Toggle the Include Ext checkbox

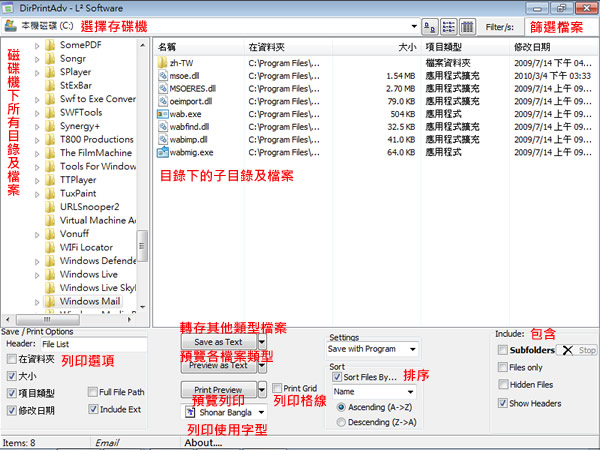point(93,409)
